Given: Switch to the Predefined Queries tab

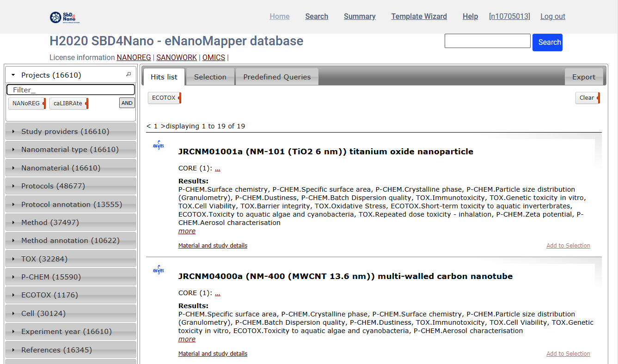Looking at the screenshot, I should [x=277, y=77].
